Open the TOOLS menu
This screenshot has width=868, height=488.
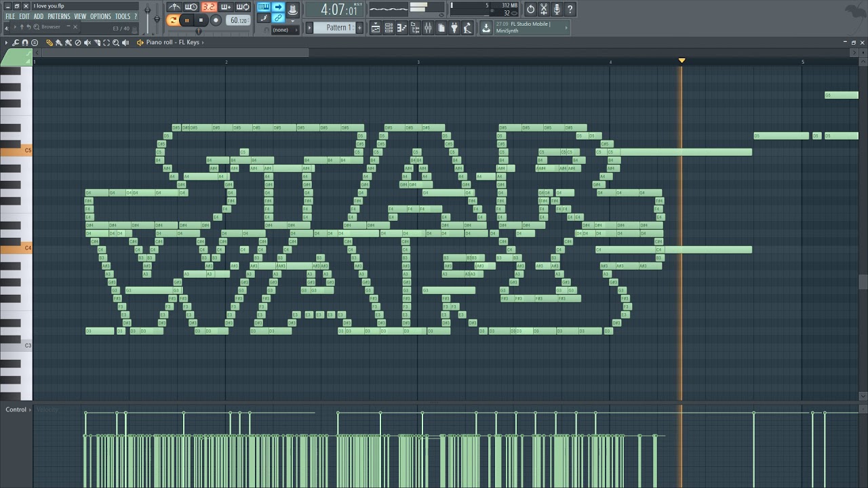click(x=122, y=16)
